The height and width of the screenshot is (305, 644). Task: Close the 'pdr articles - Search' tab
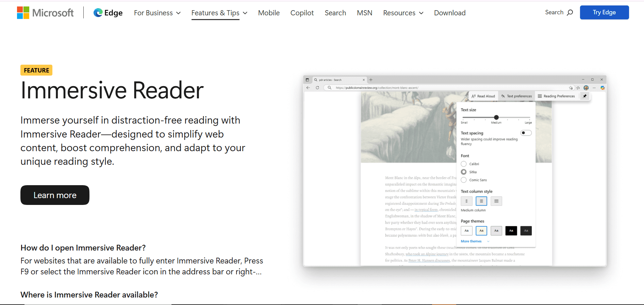pyautogui.click(x=364, y=80)
